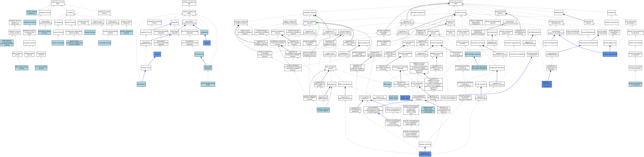
Task: Select the 'developmental process' node
Action: click(500, 12)
